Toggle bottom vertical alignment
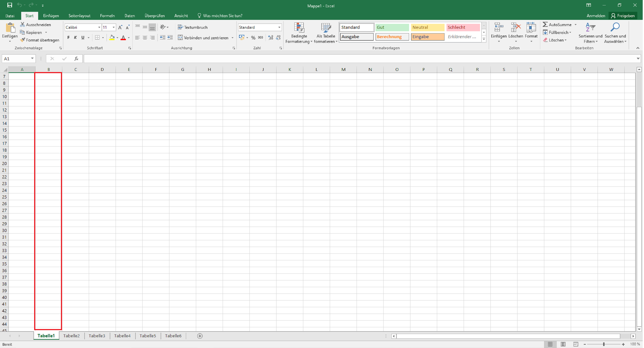This screenshot has height=348, width=644. click(x=152, y=27)
